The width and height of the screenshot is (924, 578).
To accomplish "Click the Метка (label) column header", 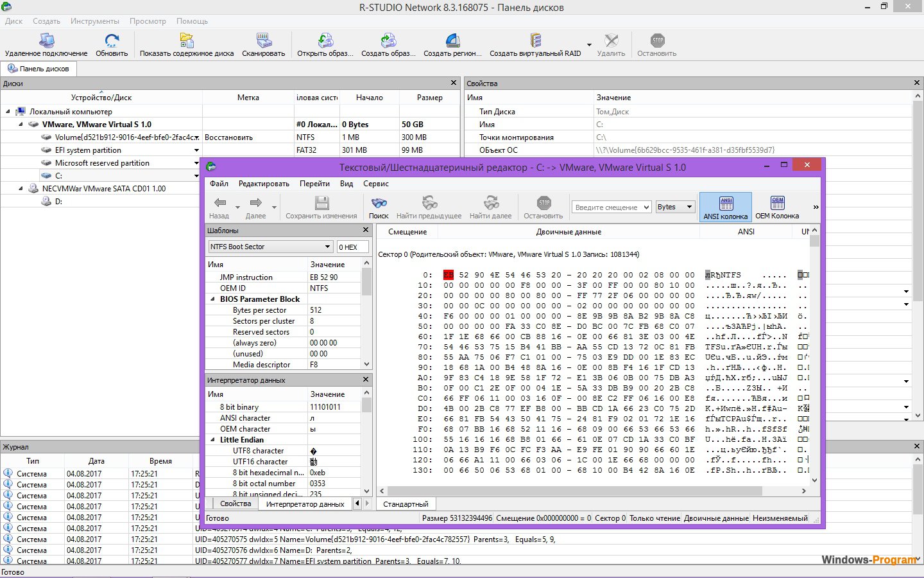I will coord(248,98).
